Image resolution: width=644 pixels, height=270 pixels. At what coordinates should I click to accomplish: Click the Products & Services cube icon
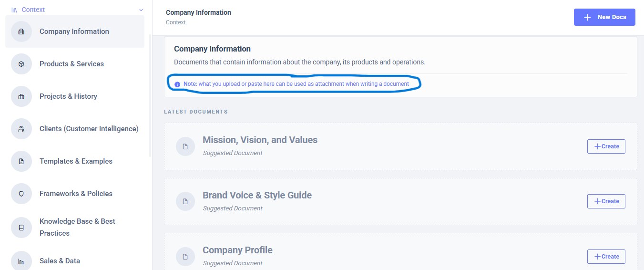[21, 64]
